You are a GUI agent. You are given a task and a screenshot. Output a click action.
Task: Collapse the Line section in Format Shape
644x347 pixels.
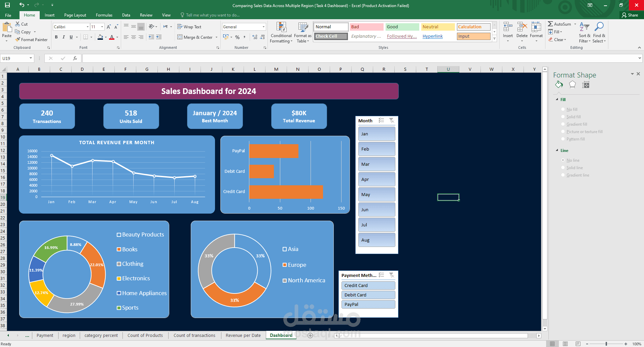point(557,150)
